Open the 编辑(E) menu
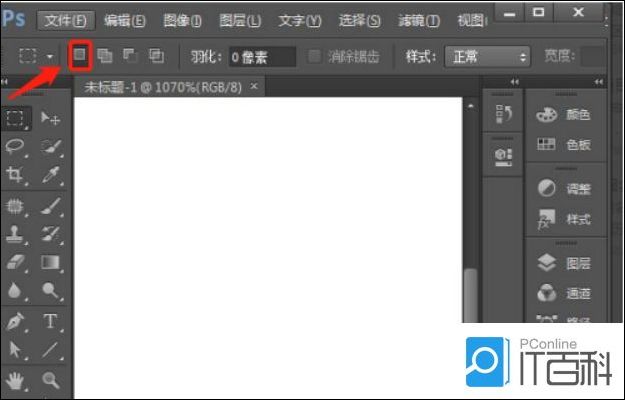This screenshot has width=625, height=400. [x=124, y=20]
